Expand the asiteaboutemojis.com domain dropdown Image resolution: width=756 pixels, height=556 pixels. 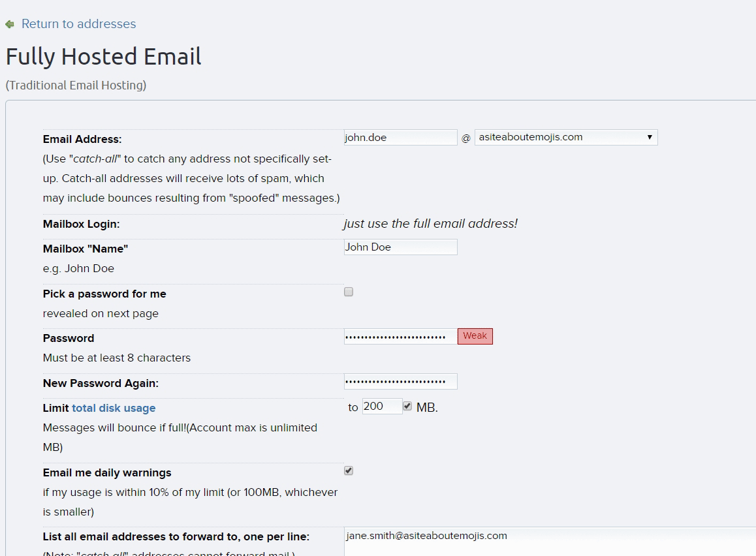(x=565, y=138)
